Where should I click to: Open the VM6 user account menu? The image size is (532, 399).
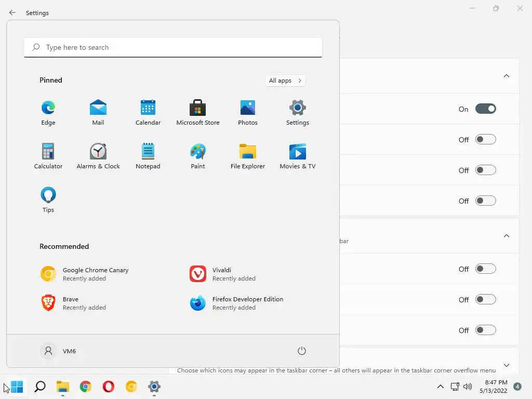[58, 351]
